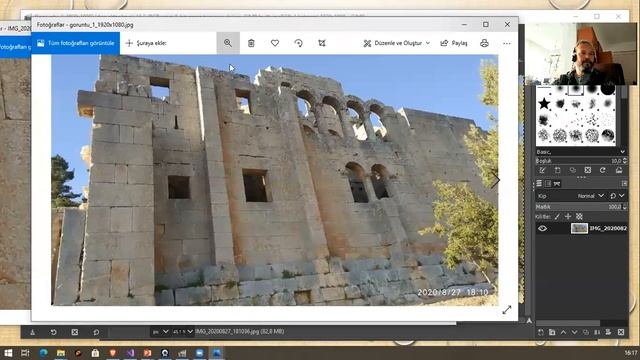
Task: Click the edit brush icon below brush spacing
Action: coord(542,170)
